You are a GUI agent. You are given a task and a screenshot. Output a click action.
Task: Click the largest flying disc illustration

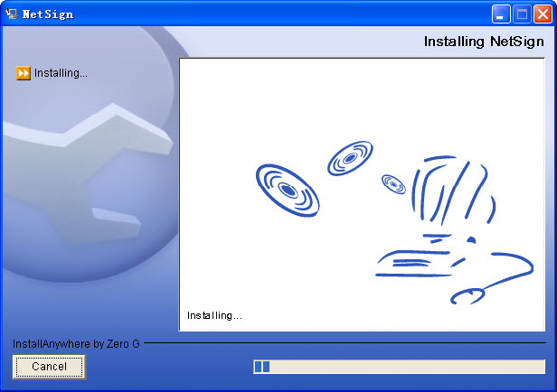pyautogui.click(x=288, y=191)
